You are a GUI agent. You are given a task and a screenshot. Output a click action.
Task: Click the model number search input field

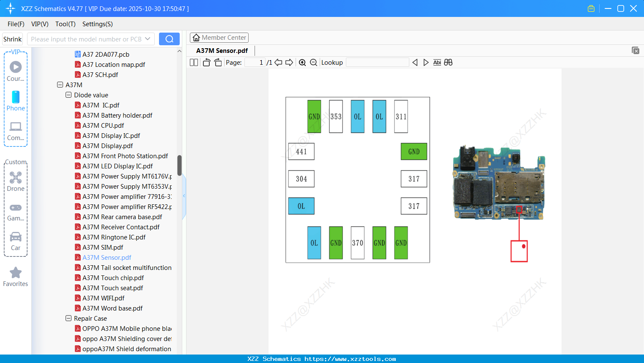point(87,39)
